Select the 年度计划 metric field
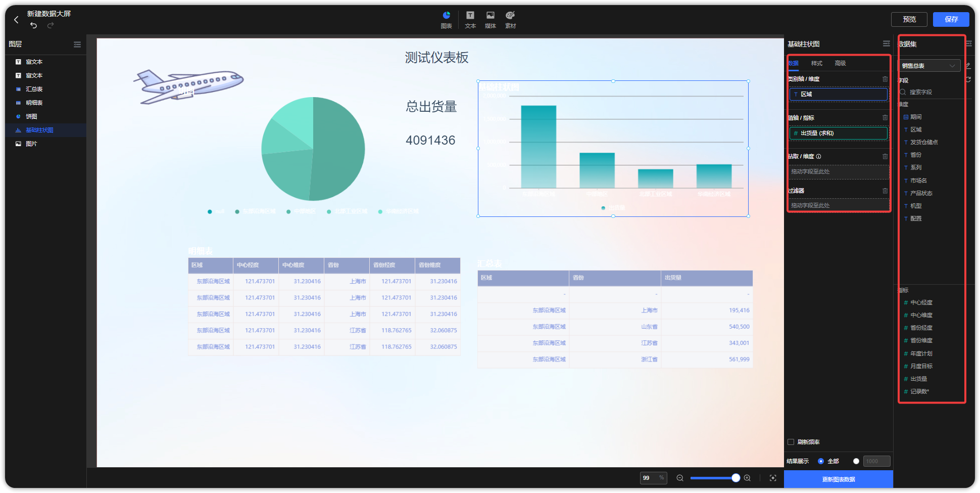Screen dimensions: 980x493 point(921,353)
